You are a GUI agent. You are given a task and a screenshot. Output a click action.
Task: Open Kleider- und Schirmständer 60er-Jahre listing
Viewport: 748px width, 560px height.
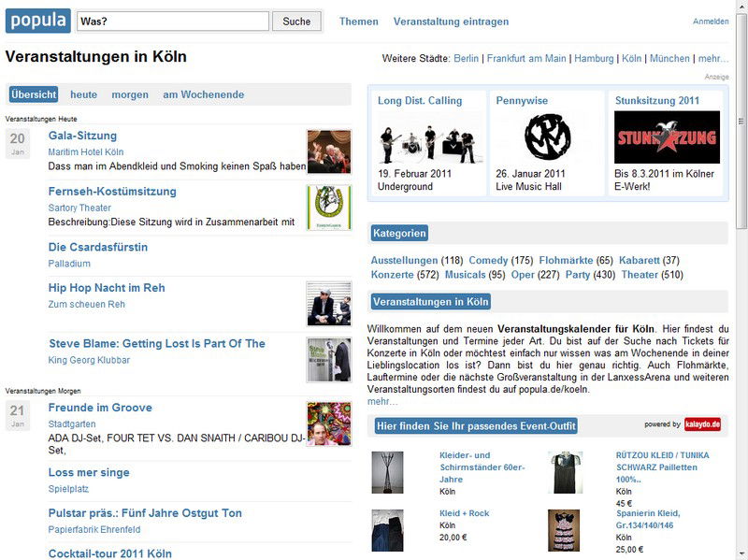[482, 467]
